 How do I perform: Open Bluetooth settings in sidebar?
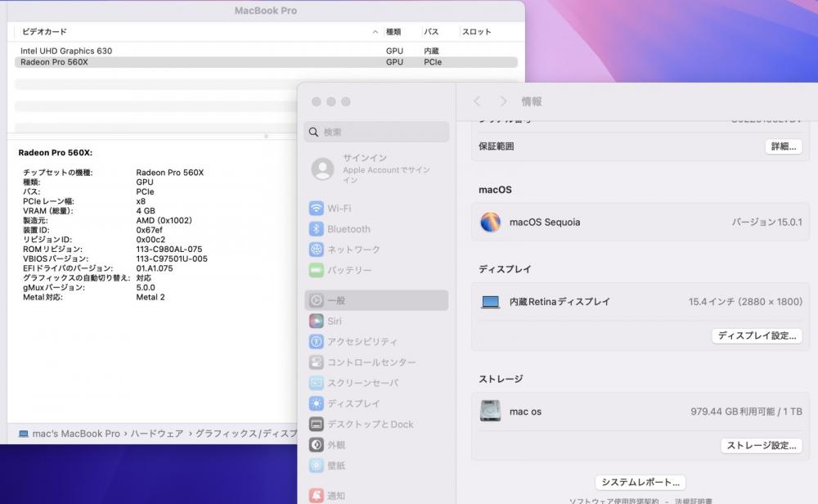(348, 229)
